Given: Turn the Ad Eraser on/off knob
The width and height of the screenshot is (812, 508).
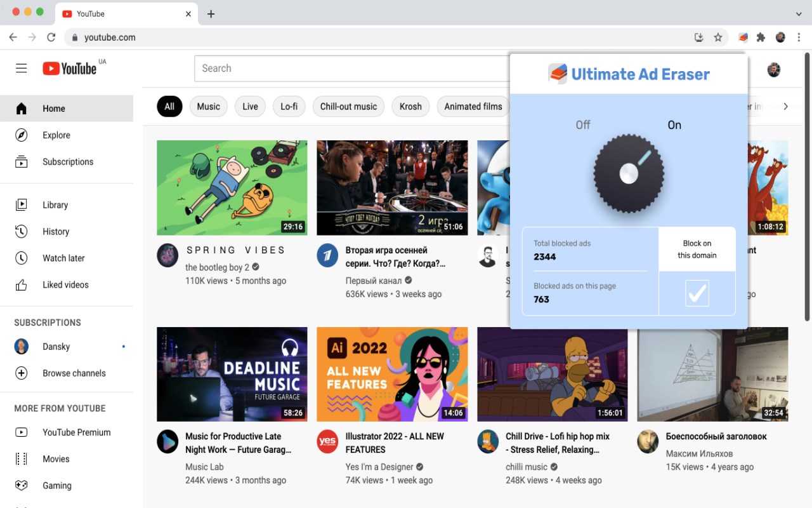Looking at the screenshot, I should (x=629, y=173).
